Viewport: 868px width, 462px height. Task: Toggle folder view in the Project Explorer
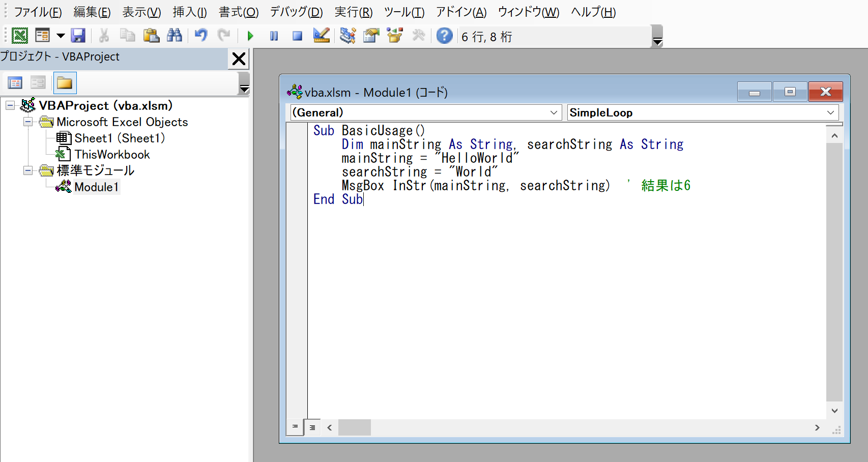[x=65, y=82]
